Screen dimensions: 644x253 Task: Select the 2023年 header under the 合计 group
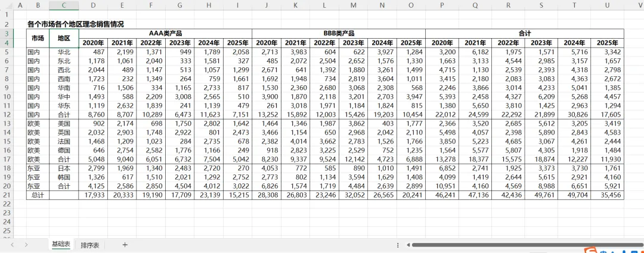541,43
